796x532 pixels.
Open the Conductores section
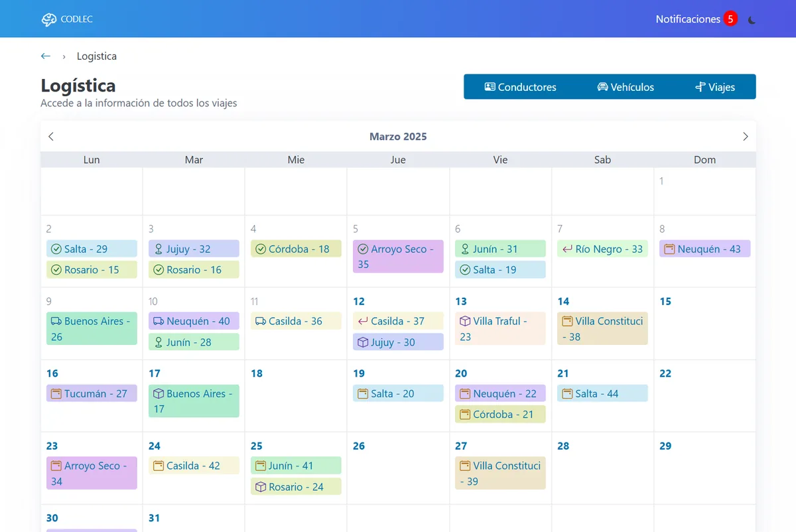tap(520, 87)
